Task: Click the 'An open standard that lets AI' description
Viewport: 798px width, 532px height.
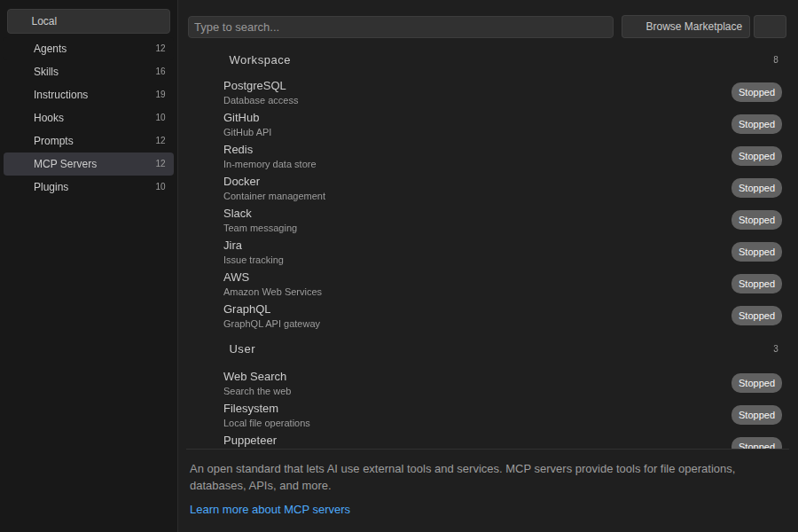Action: coord(463,477)
